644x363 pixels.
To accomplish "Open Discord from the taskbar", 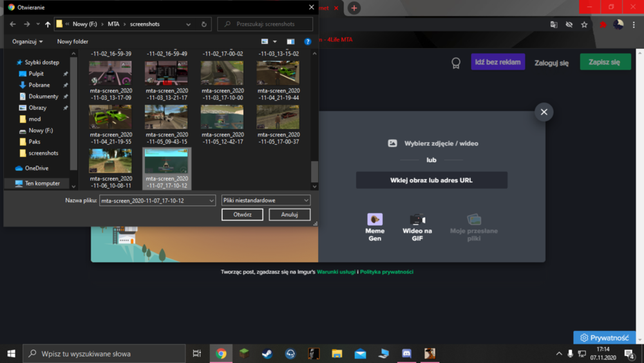I will (406, 353).
